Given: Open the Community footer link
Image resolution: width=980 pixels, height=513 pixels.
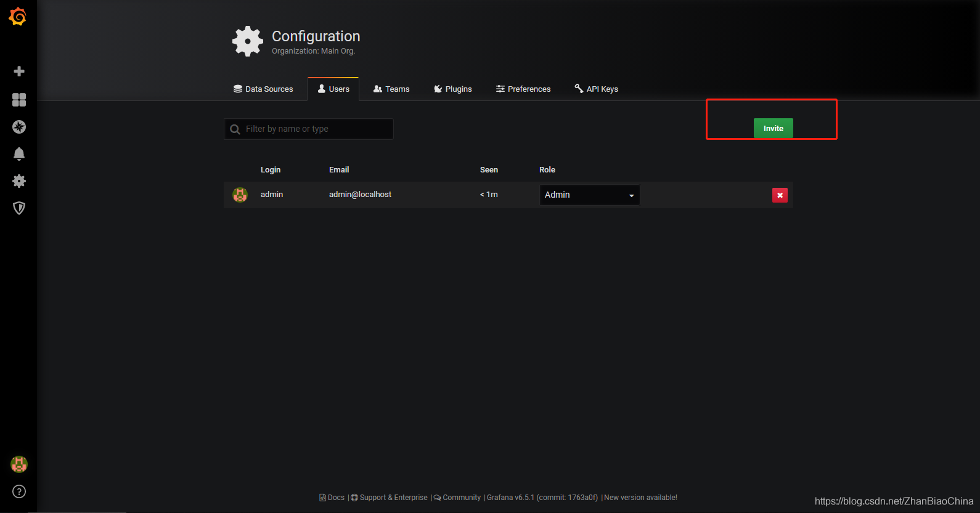Looking at the screenshot, I should pos(457,498).
